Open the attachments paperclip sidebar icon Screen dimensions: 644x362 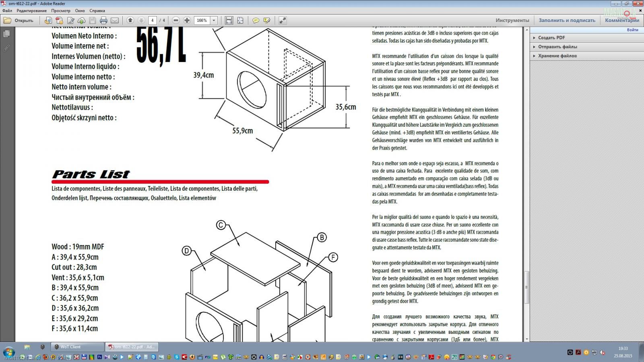tap(6, 48)
